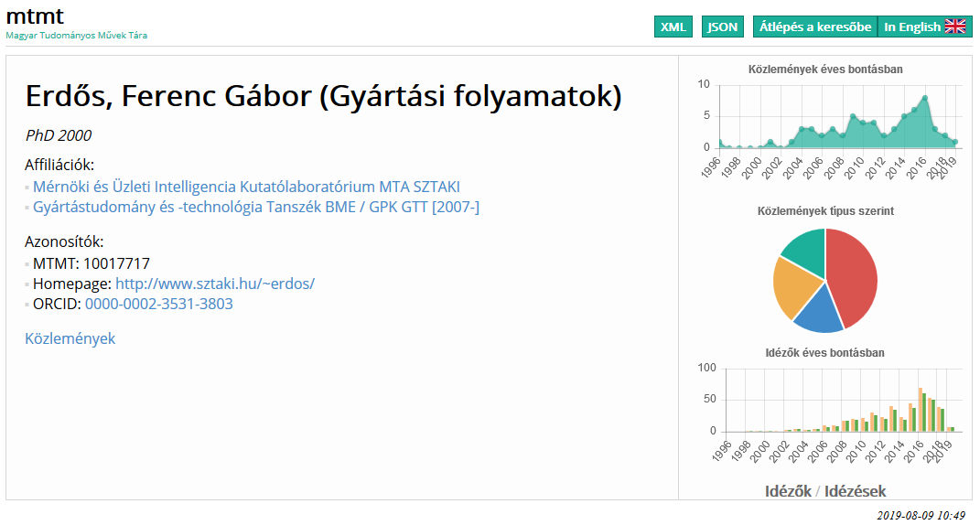The image size is (980, 525).
Task: Open Gyártástudomány és -technológia Tanszék BME link
Action: point(255,207)
